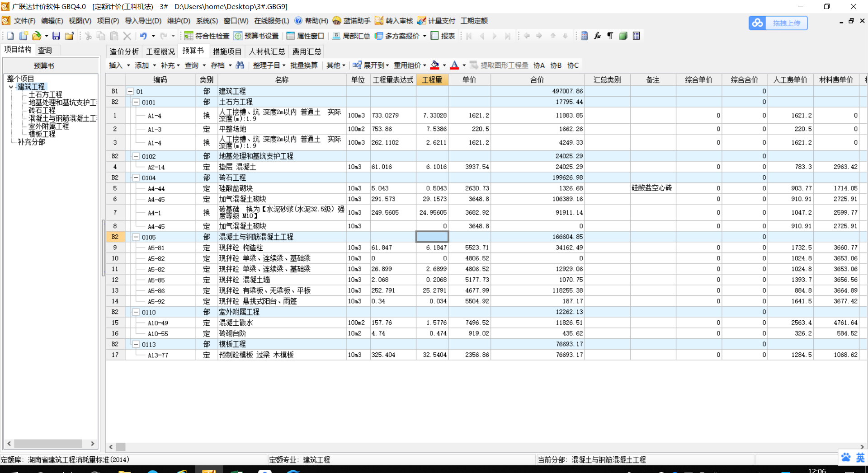
Task: Collapse the 0104 砖石工程 section
Action: [136, 178]
